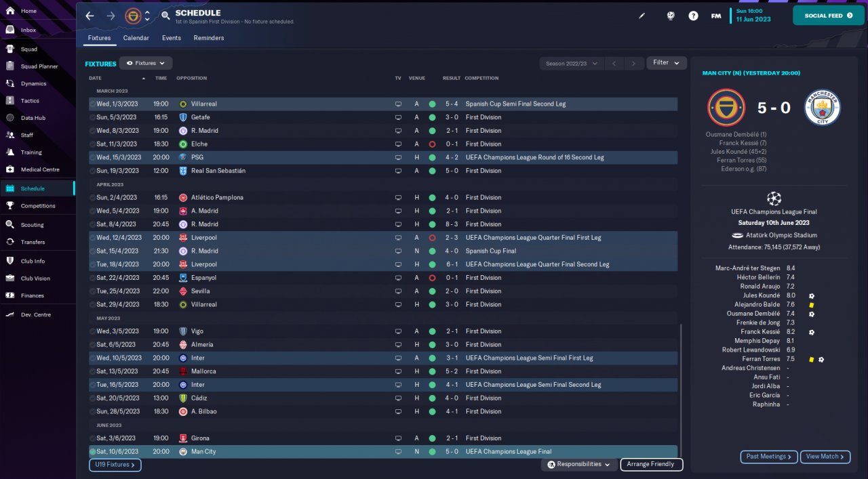Select checkbox for Villarreal 1/3/2023 fixture

[92, 104]
